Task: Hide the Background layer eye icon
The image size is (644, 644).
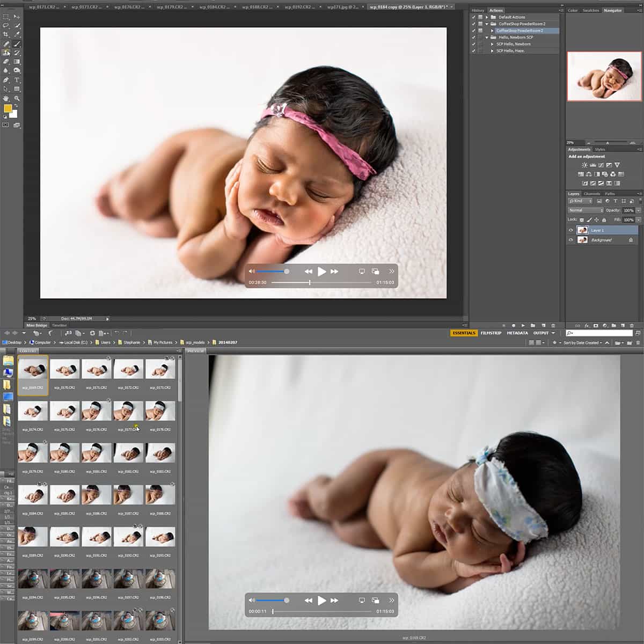Action: (x=570, y=240)
